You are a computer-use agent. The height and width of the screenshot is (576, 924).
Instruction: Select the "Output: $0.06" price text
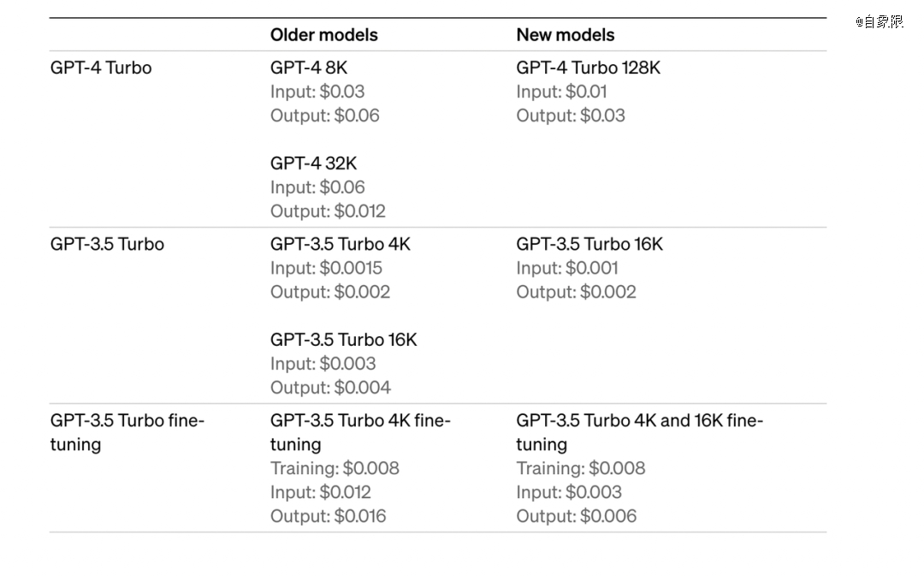[324, 116]
